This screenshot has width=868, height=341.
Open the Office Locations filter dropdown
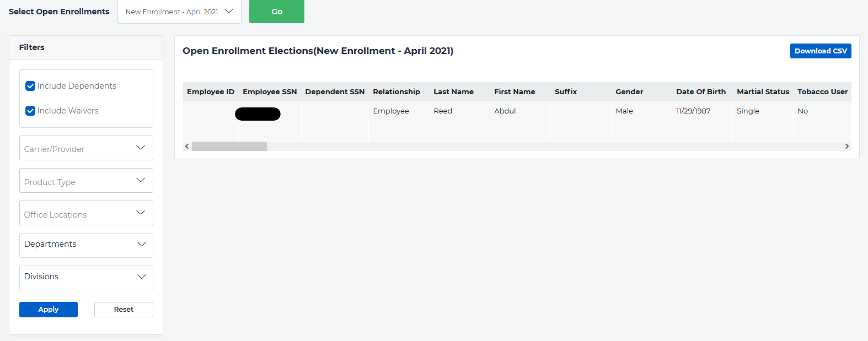click(86, 213)
